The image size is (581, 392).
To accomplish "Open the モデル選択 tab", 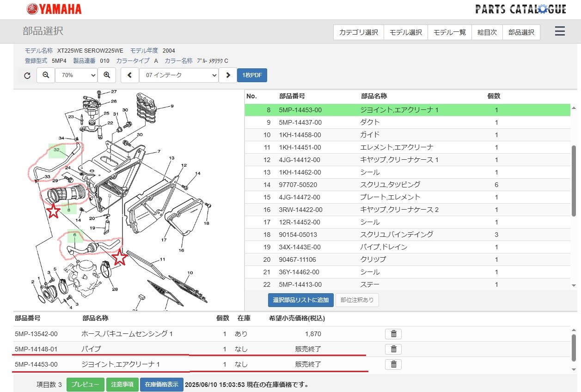I will [x=406, y=32].
